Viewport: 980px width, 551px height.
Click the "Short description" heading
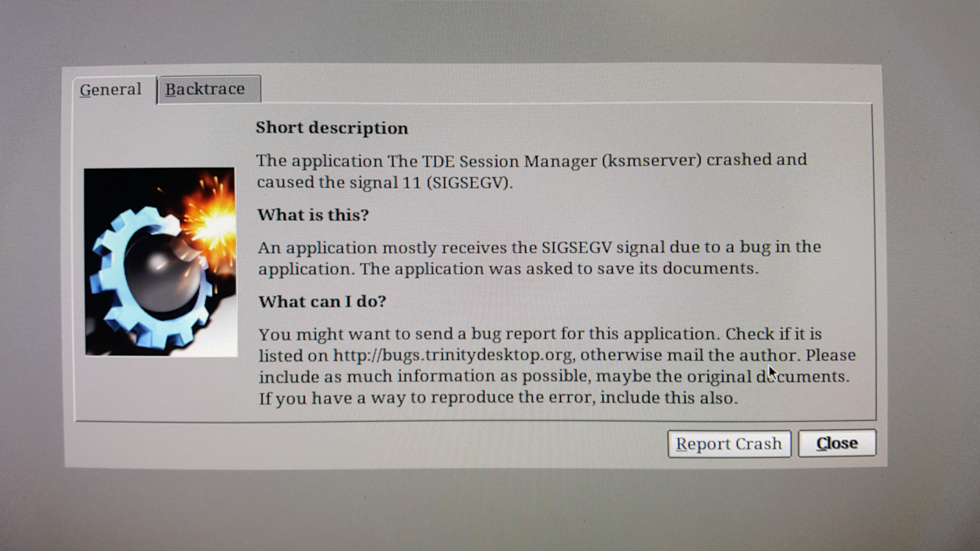click(x=332, y=128)
